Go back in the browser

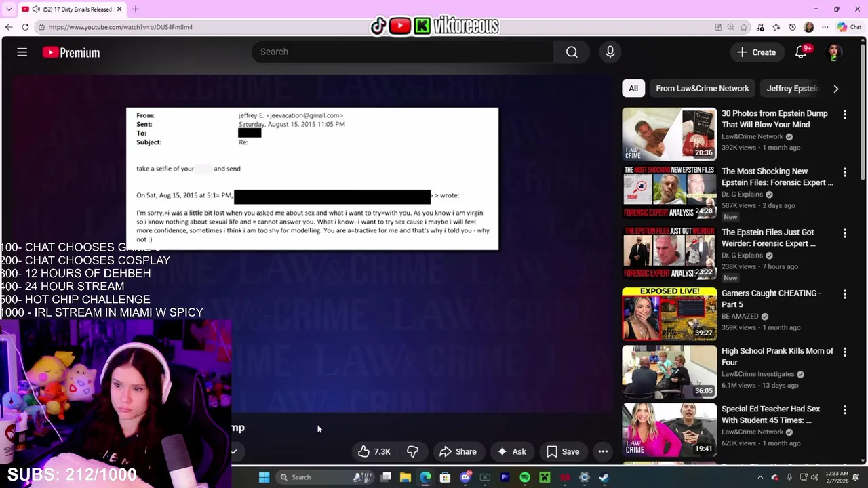click(9, 27)
